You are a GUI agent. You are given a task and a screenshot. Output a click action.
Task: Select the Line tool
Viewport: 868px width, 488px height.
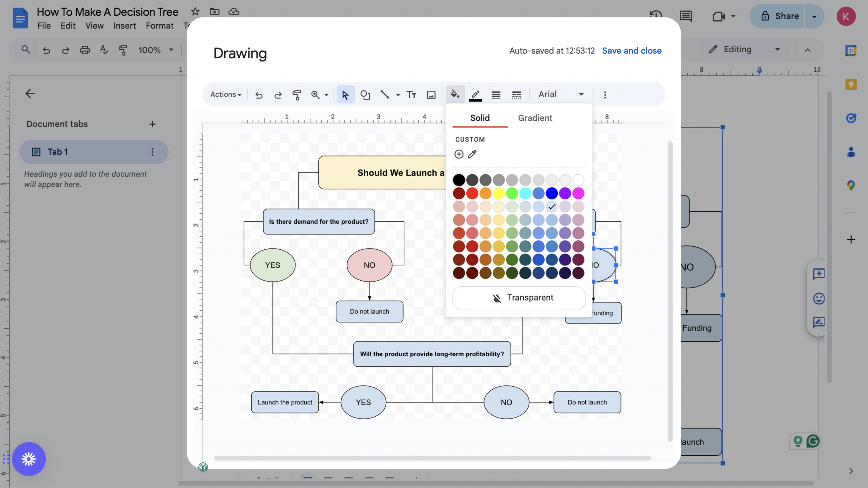384,94
